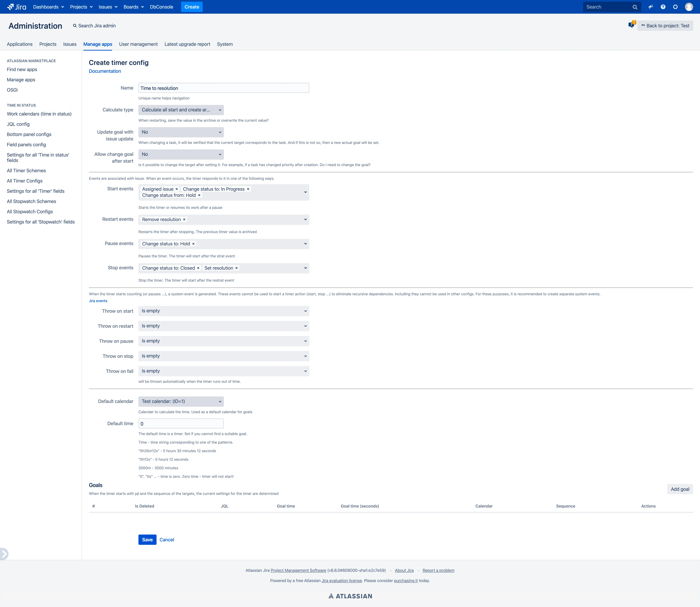Remove the 'Assigned issue' start event tag
The image size is (700, 607).
point(176,189)
